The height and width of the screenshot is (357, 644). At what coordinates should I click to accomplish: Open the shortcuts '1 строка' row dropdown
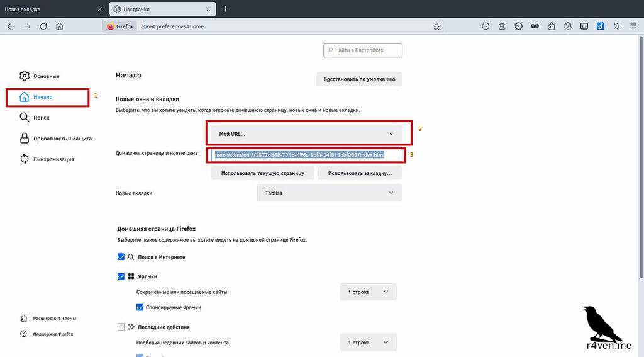click(x=368, y=292)
